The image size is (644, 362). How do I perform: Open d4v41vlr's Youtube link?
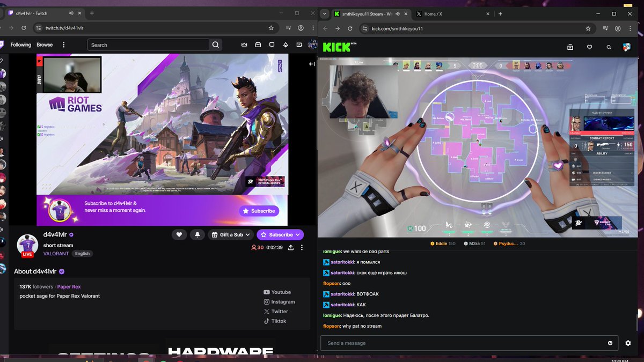coord(277,292)
